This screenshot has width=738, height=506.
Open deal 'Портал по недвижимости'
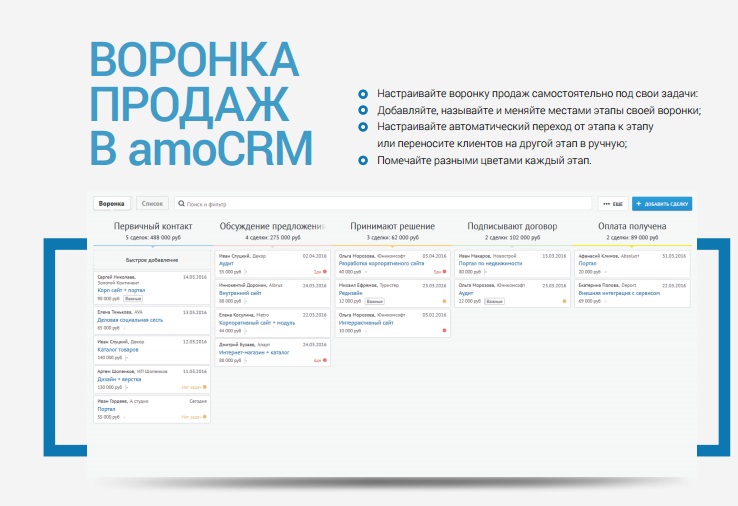click(x=490, y=264)
